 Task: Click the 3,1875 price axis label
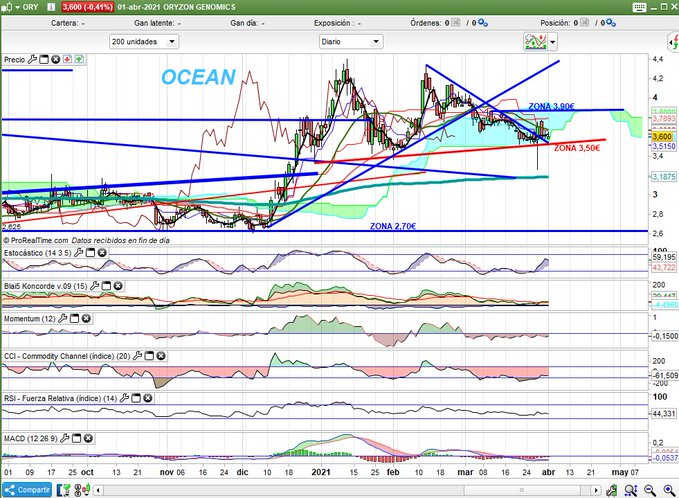point(664,176)
